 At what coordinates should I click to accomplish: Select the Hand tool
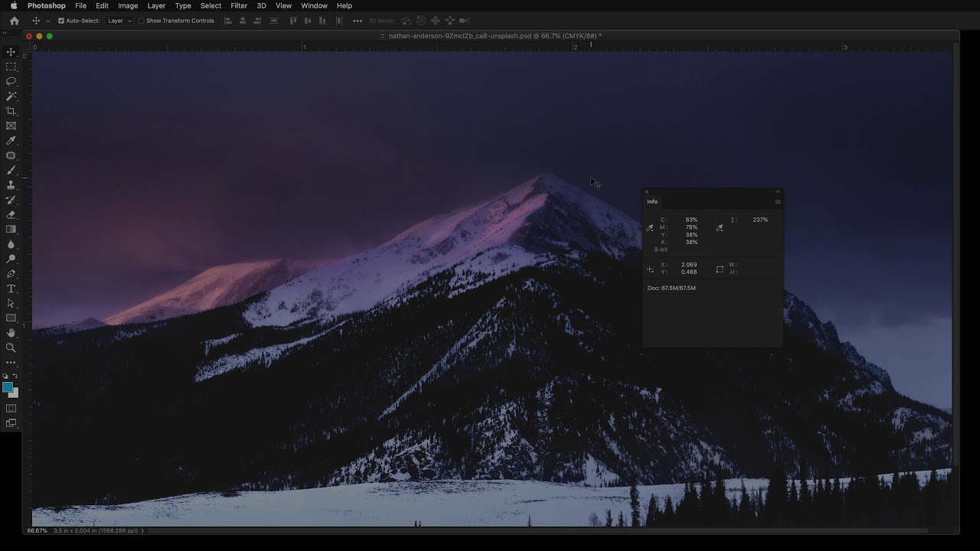pyautogui.click(x=11, y=333)
